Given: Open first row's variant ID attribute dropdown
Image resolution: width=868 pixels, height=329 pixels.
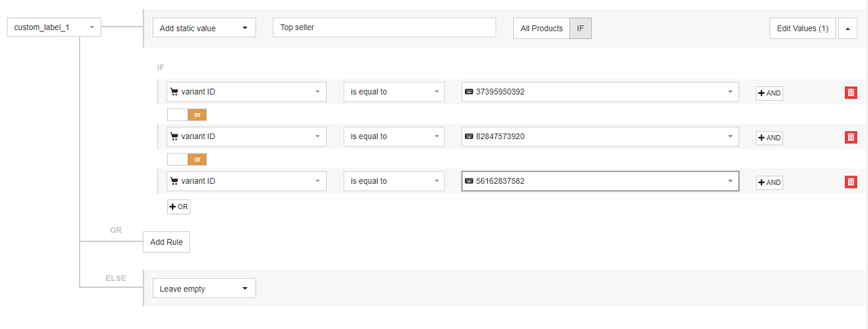Looking at the screenshot, I should pos(247,92).
